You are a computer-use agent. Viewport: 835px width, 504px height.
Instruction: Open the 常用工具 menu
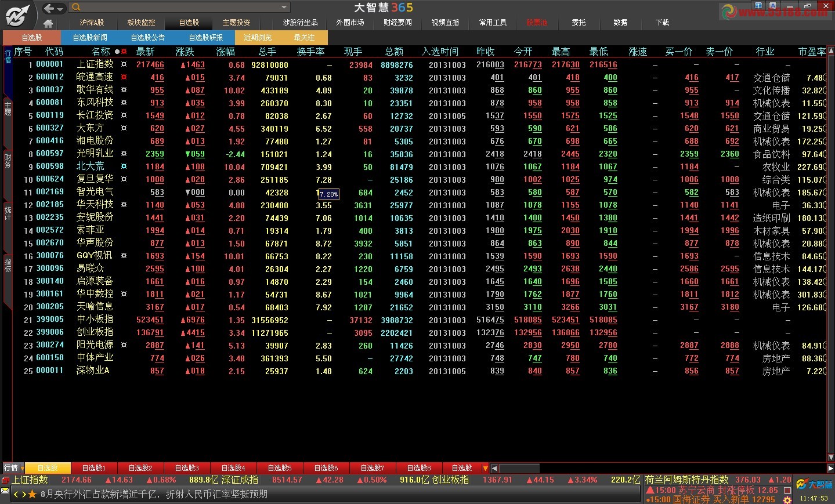point(493,23)
